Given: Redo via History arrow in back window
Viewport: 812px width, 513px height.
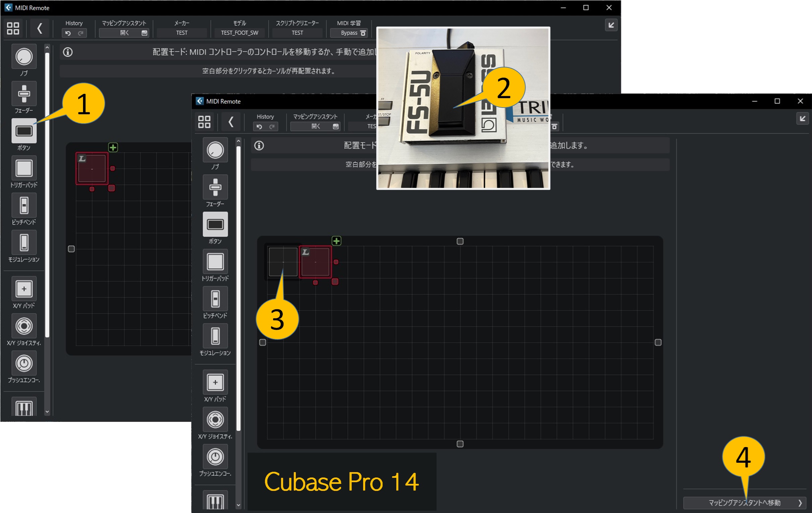Looking at the screenshot, I should click(x=81, y=33).
